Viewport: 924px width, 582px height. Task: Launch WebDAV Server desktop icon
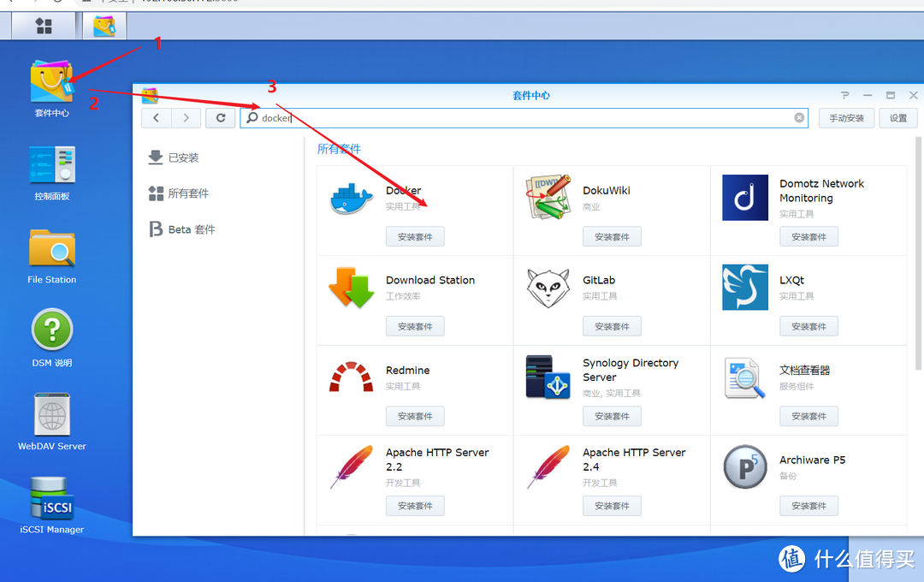52,414
